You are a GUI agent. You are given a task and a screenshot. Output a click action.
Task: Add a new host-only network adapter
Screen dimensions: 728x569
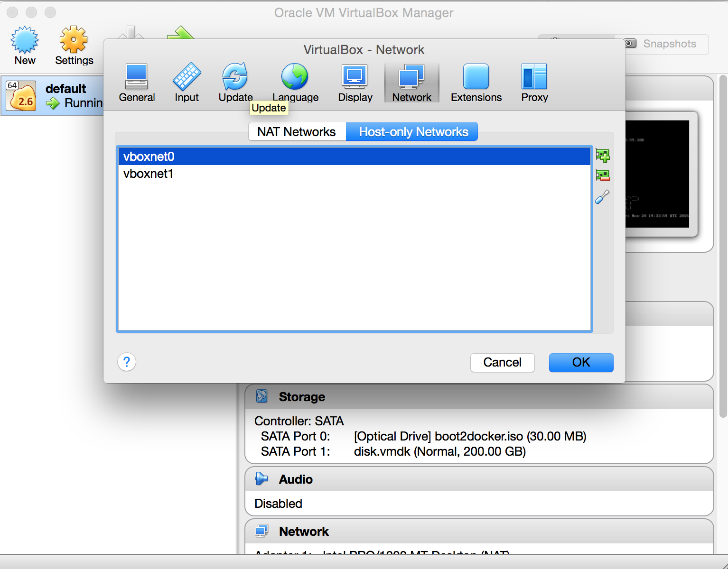[602, 155]
